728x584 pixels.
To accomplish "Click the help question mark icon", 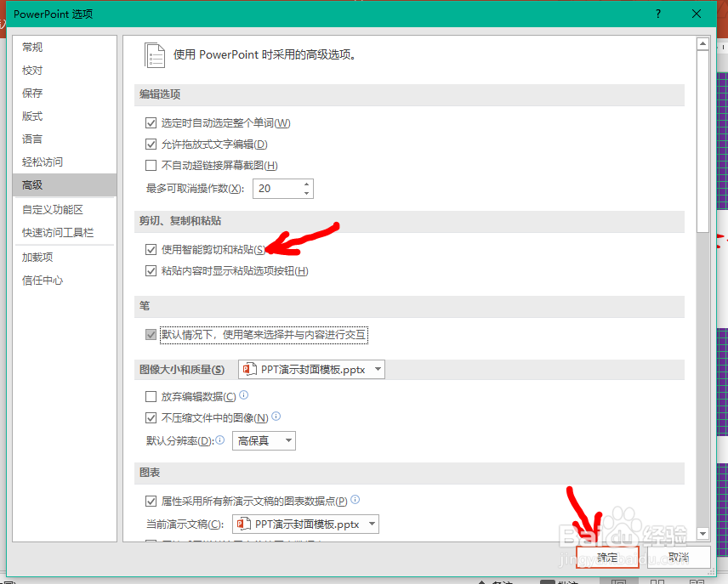I will click(658, 14).
